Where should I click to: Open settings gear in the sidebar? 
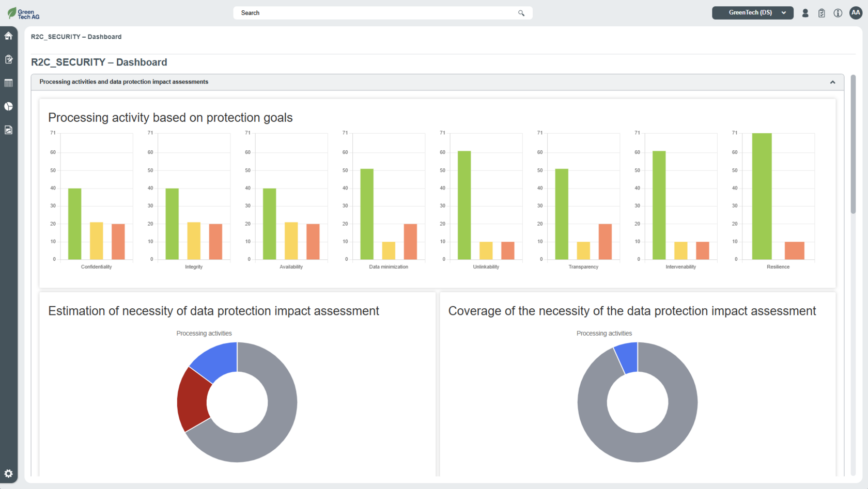[x=9, y=474]
